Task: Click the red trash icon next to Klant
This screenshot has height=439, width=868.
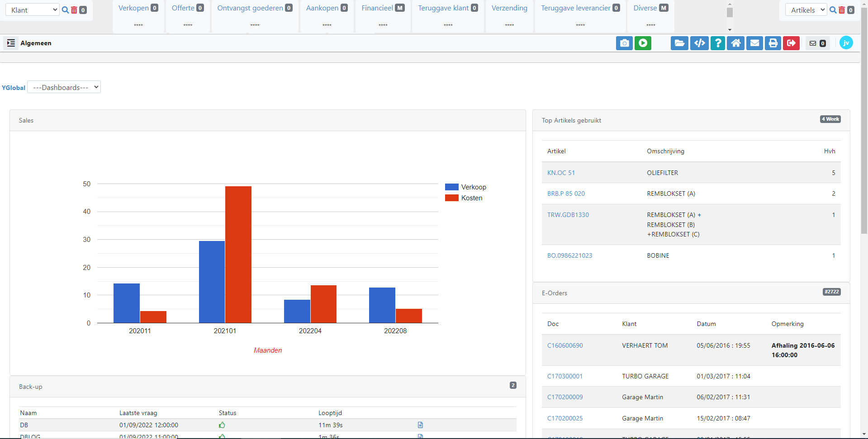Action: pos(74,10)
